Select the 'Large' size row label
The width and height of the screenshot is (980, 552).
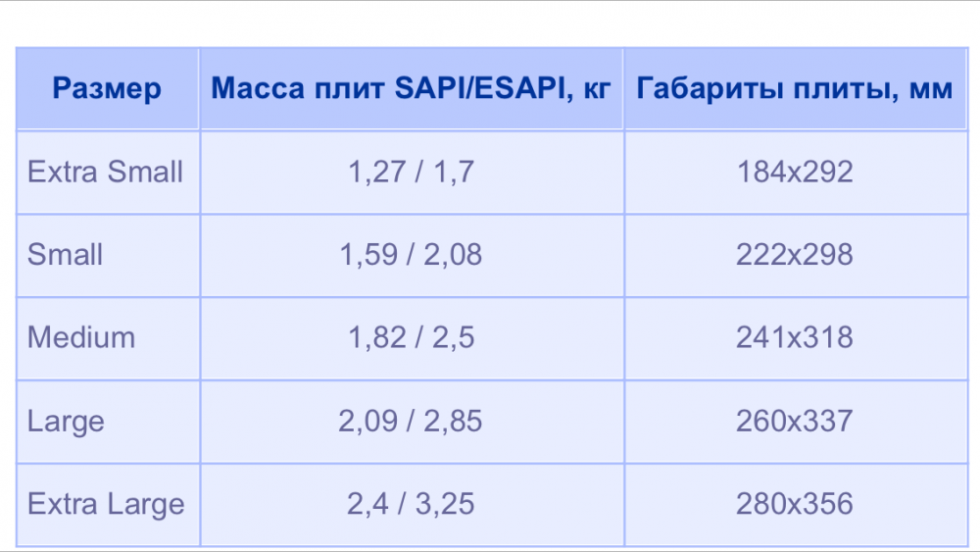tap(66, 422)
